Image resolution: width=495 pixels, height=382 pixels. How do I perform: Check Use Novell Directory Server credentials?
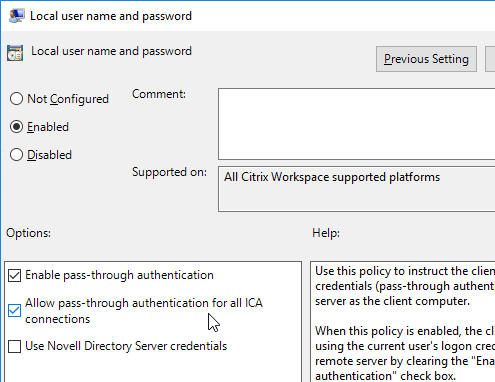click(15, 346)
